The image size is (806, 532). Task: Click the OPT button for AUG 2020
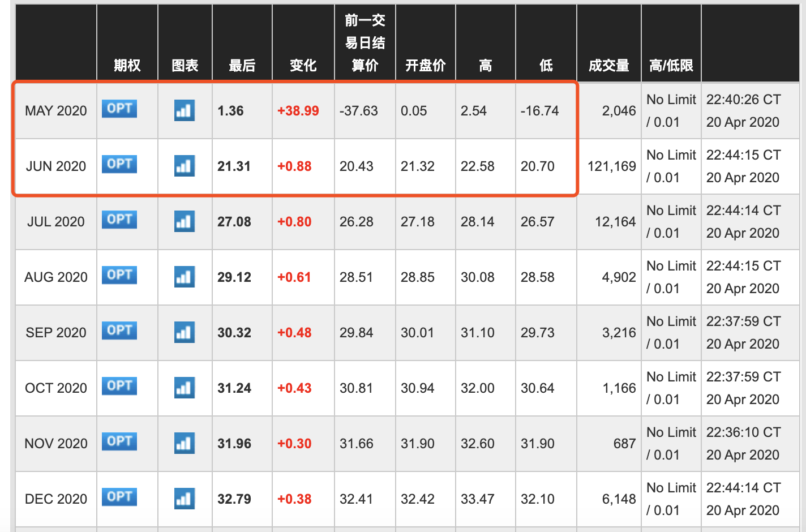click(119, 274)
